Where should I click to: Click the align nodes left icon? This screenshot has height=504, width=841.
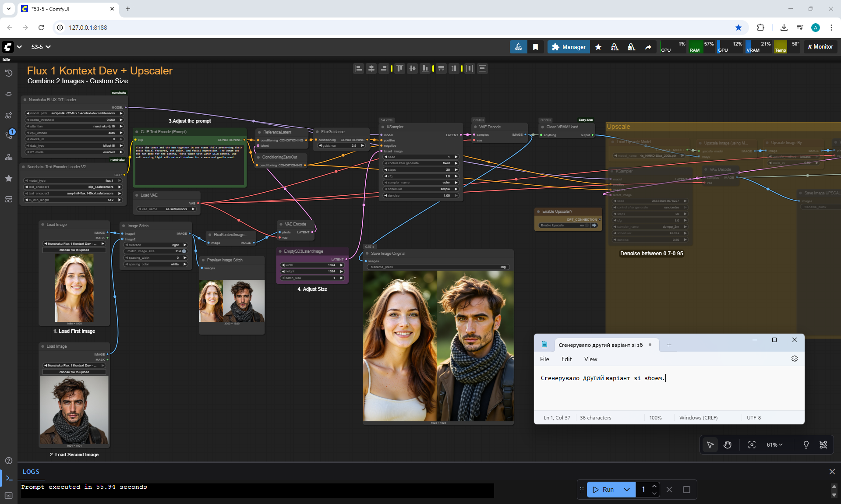[x=359, y=68]
